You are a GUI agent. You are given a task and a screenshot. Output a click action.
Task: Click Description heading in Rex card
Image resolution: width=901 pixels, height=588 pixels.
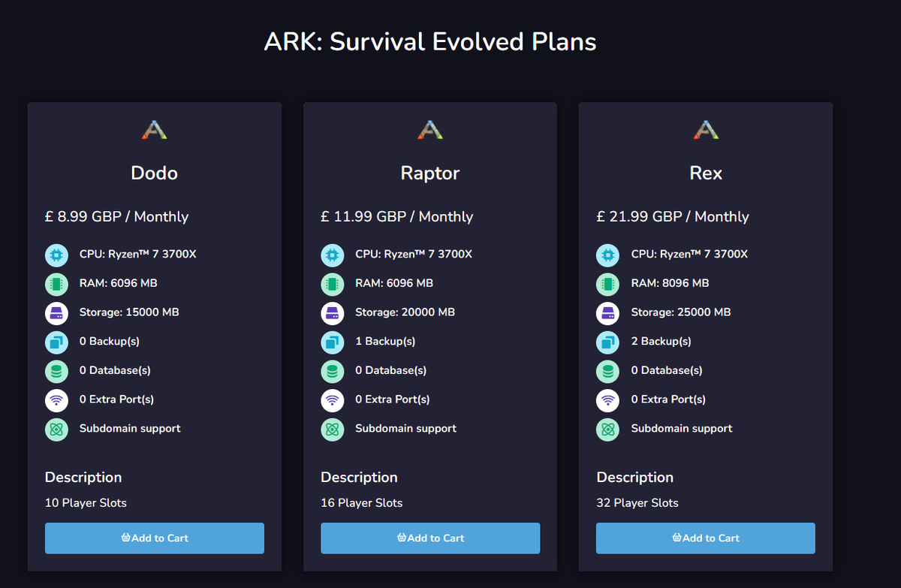coord(635,478)
